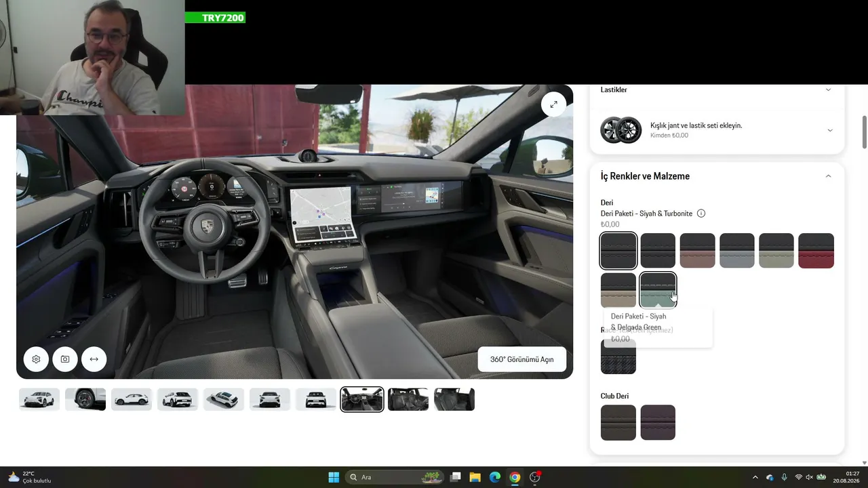
Task: Click the horizontal arrows compare icon
Action: (94, 359)
